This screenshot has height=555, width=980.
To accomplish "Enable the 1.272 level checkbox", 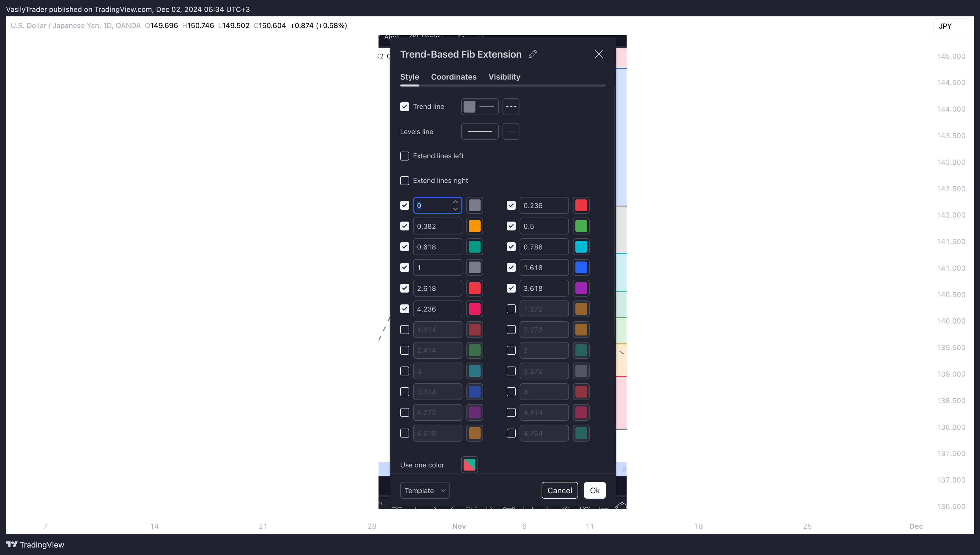I will (x=511, y=309).
